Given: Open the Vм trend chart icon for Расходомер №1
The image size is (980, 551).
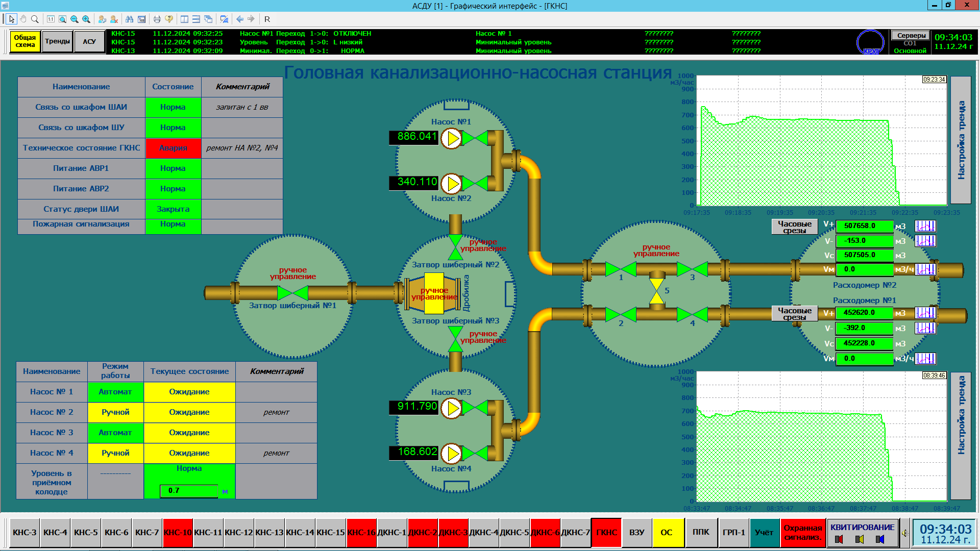Looking at the screenshot, I should [925, 358].
